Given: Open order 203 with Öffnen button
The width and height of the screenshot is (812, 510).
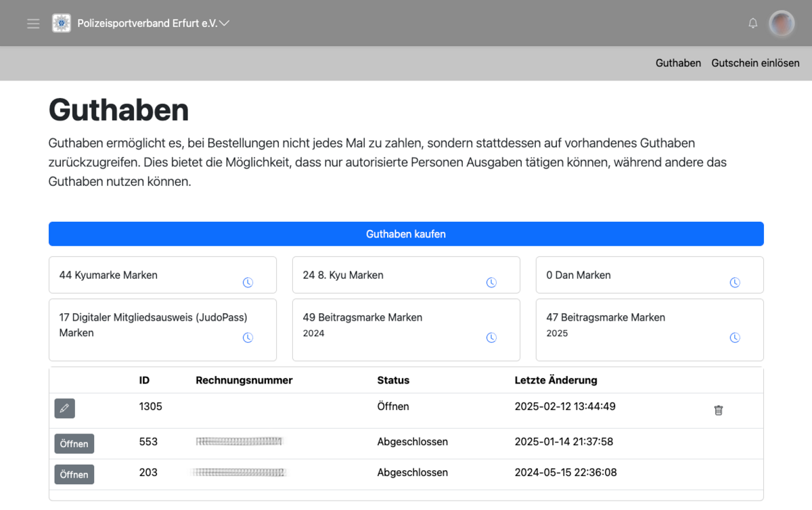Looking at the screenshot, I should click(x=74, y=475).
